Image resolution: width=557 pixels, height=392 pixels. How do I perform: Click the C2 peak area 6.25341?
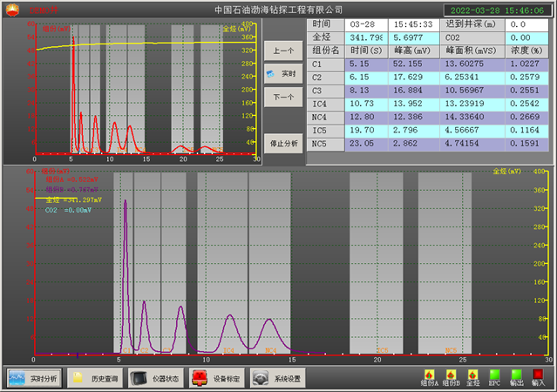click(472, 77)
